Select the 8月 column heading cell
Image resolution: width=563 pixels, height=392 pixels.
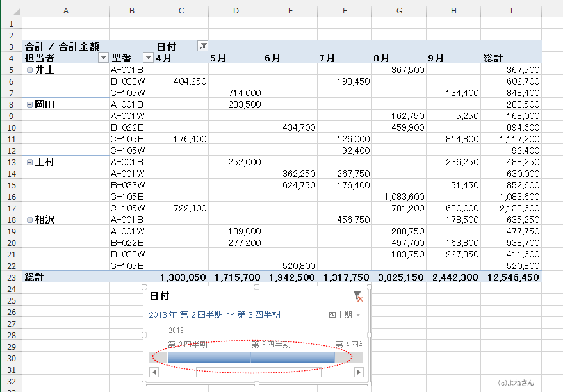pos(399,58)
